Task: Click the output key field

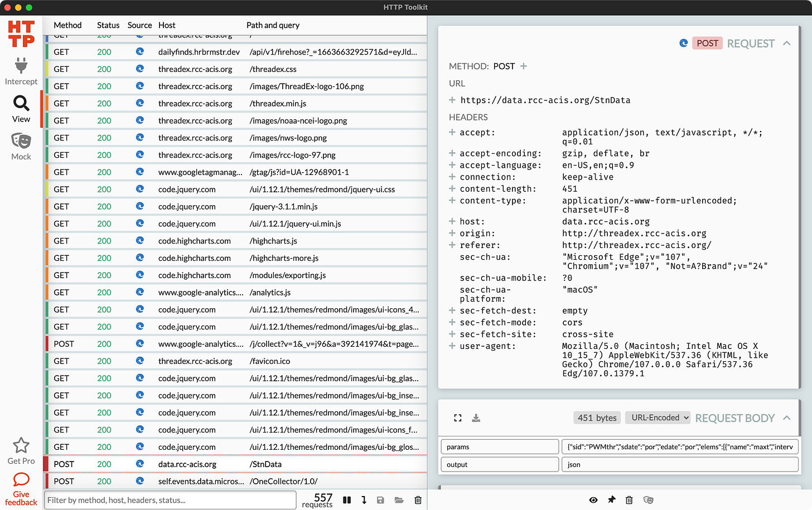Action: [x=500, y=464]
